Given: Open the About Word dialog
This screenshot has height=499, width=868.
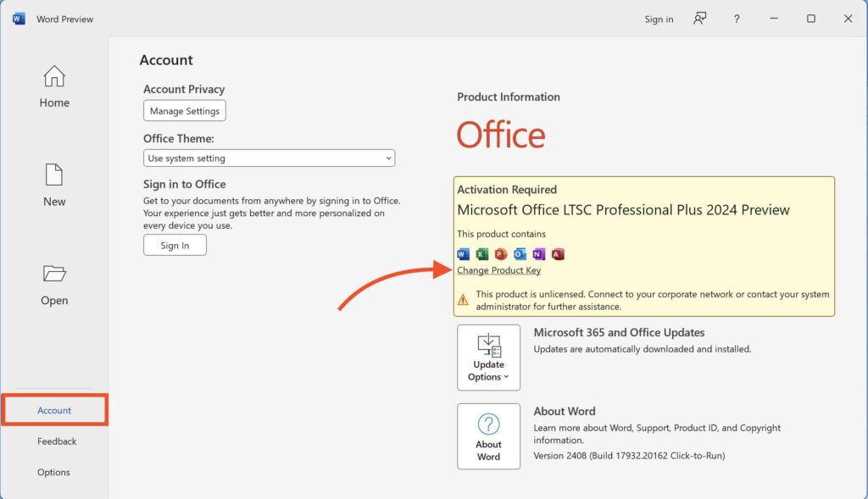Looking at the screenshot, I should click(x=488, y=435).
